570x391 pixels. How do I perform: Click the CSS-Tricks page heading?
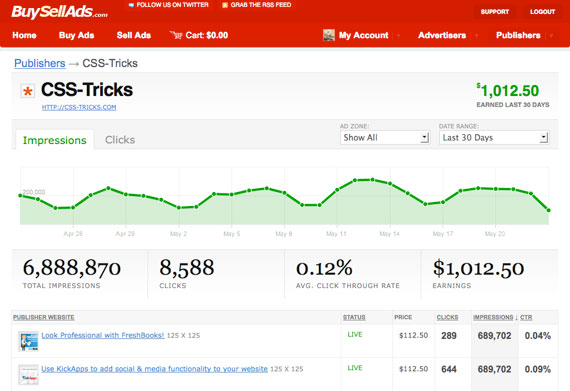pos(87,90)
